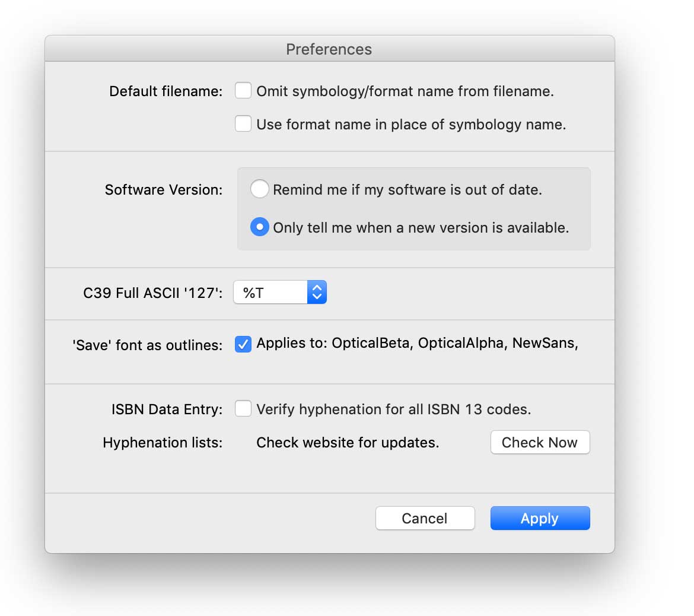Uncheck the 'Save' font as outlines checkbox
694x616 pixels.
click(243, 344)
